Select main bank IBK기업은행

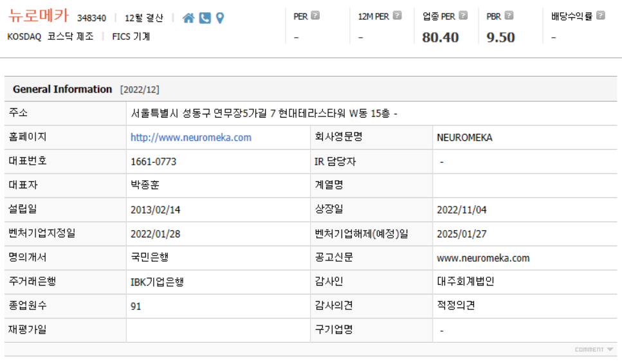pos(157,282)
